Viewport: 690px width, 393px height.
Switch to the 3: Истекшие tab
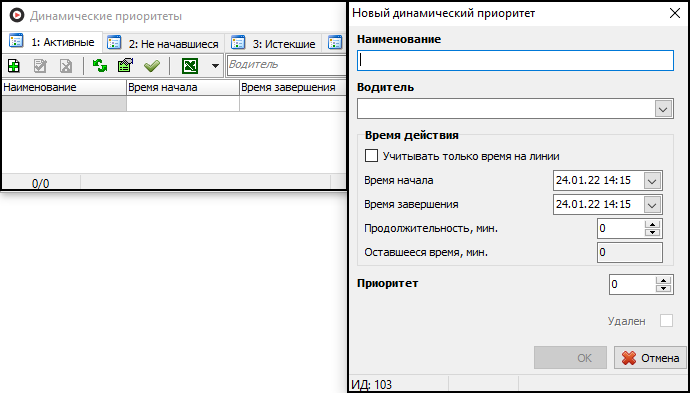pyautogui.click(x=273, y=44)
